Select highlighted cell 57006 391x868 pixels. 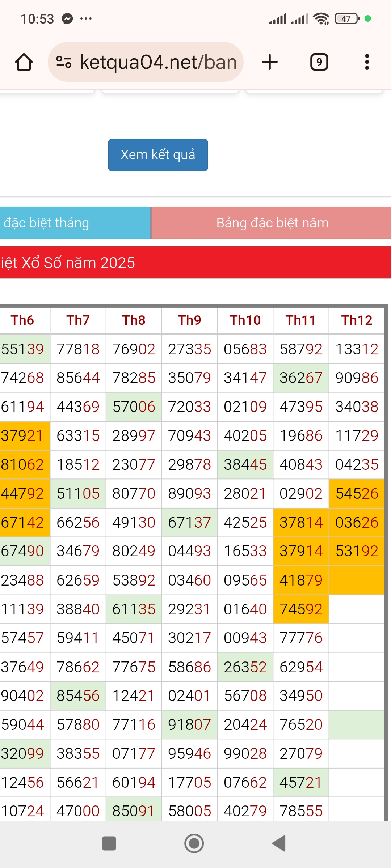[134, 407]
